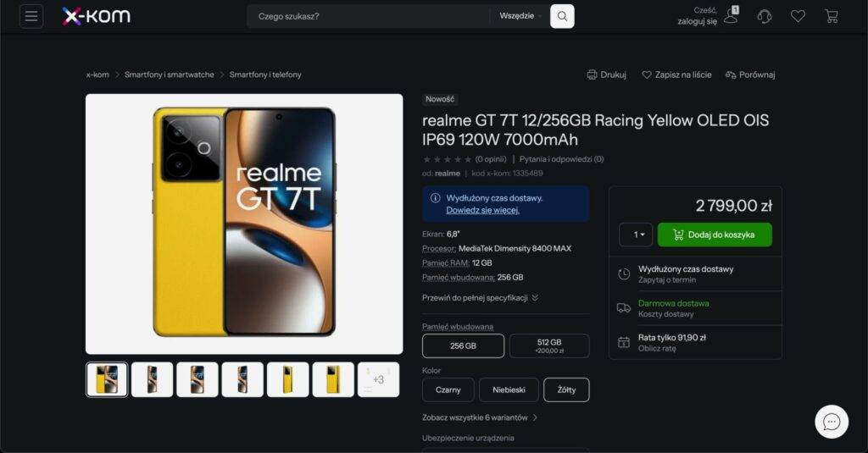Open the +3 more images thumbnail
This screenshot has width=868, height=453.
(x=378, y=379)
